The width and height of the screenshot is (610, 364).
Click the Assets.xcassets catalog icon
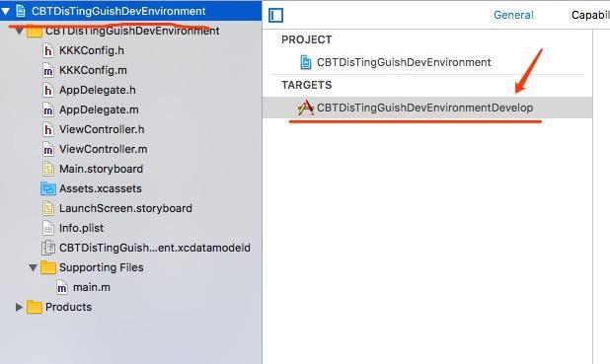47,188
